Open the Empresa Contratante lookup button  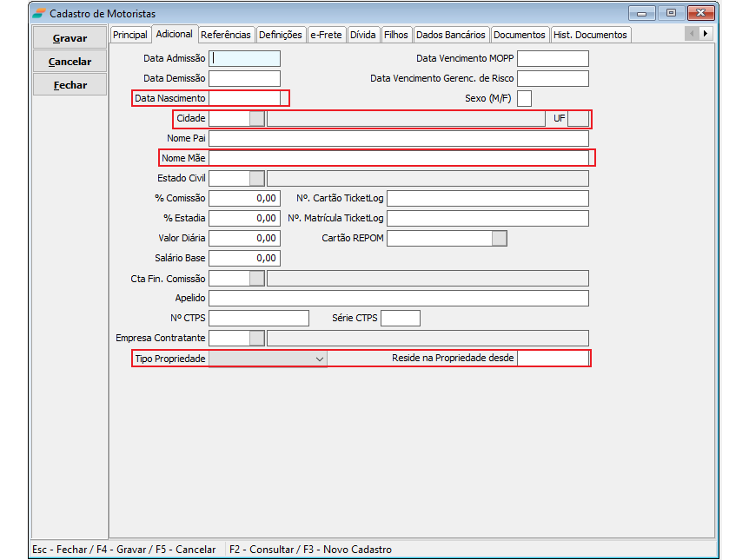tap(257, 338)
